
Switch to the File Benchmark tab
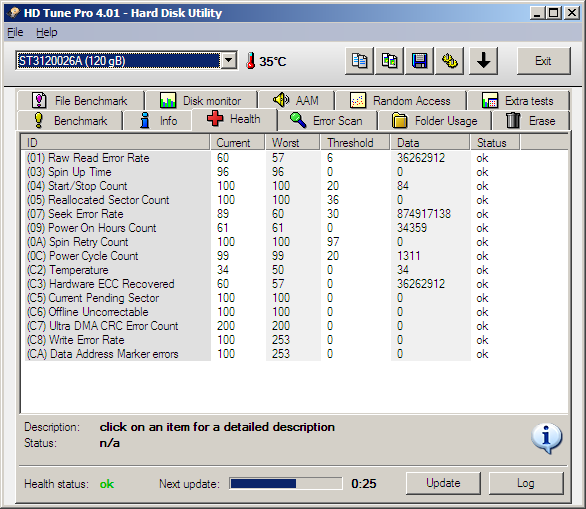pos(80,101)
